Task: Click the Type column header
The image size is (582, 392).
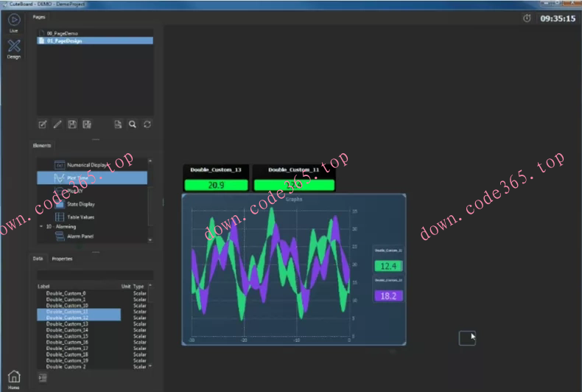Action: [x=139, y=286]
